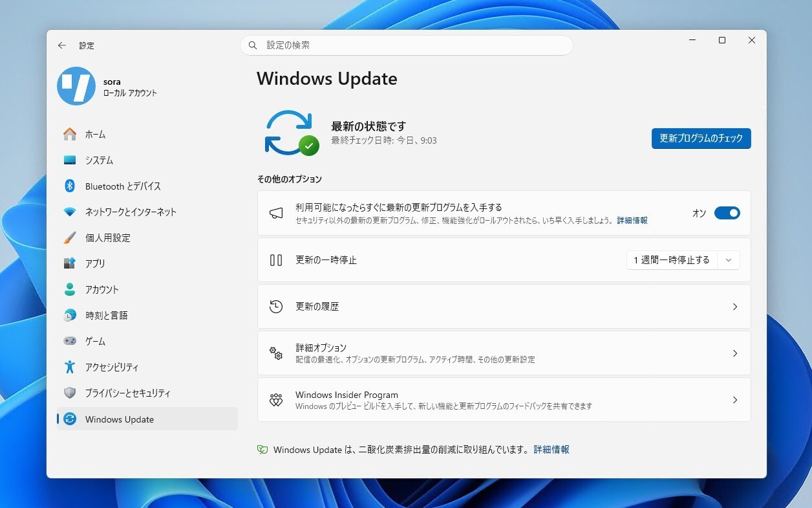Select アカウント label in the sidebar

(102, 289)
